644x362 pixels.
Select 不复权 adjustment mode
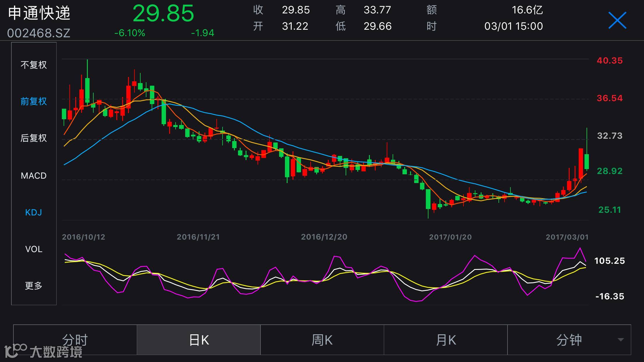34,65
